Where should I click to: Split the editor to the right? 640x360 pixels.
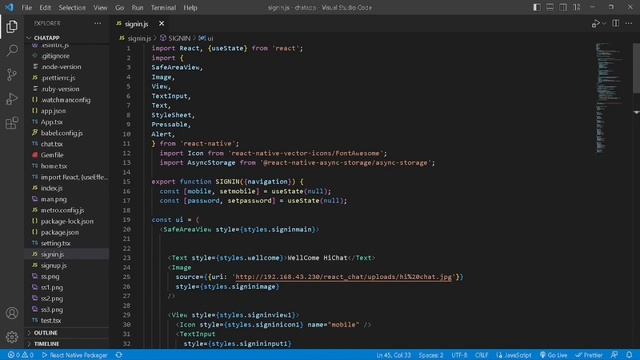[x=616, y=23]
